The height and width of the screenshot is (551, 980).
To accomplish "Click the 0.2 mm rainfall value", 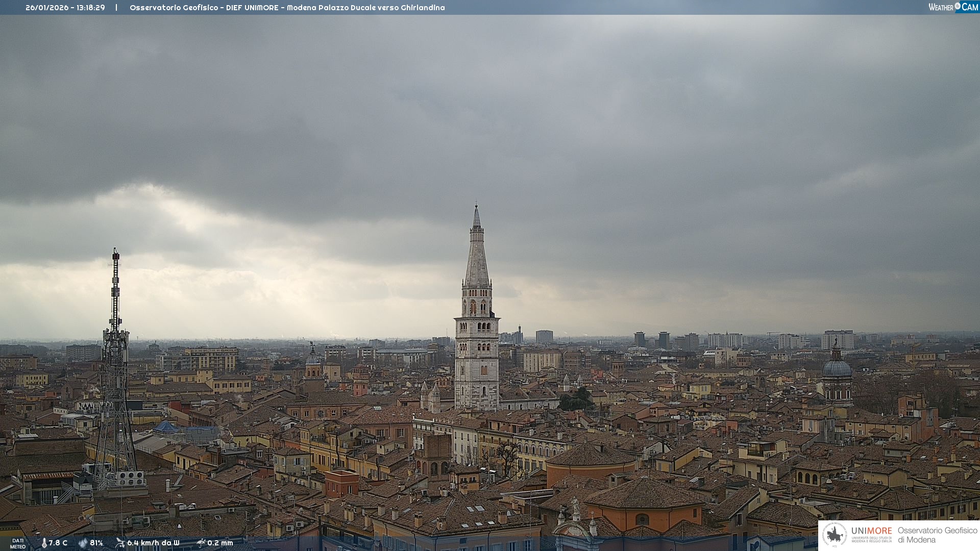I will (x=220, y=543).
